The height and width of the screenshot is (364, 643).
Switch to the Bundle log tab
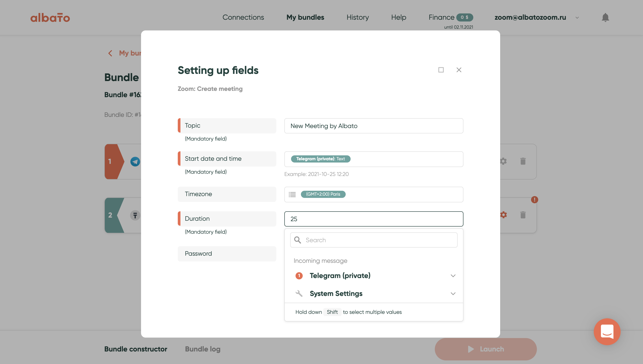click(202, 349)
